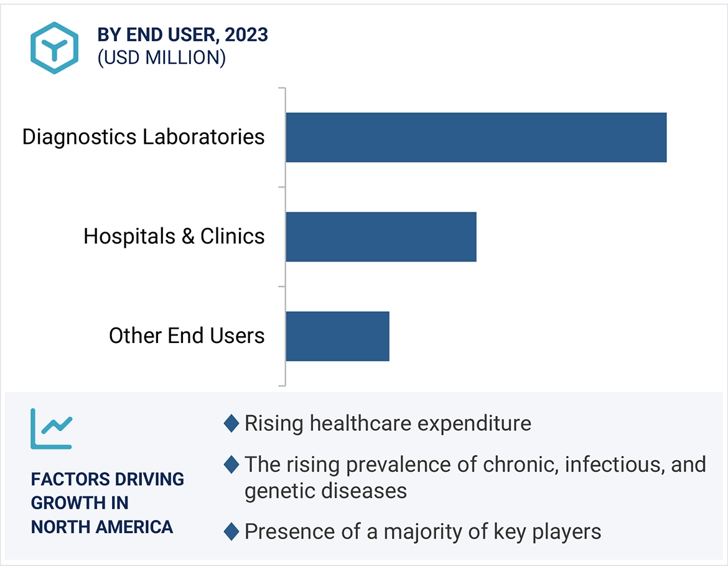The height and width of the screenshot is (566, 728).
Task: Click the Other End Users axis label
Action: click(187, 336)
